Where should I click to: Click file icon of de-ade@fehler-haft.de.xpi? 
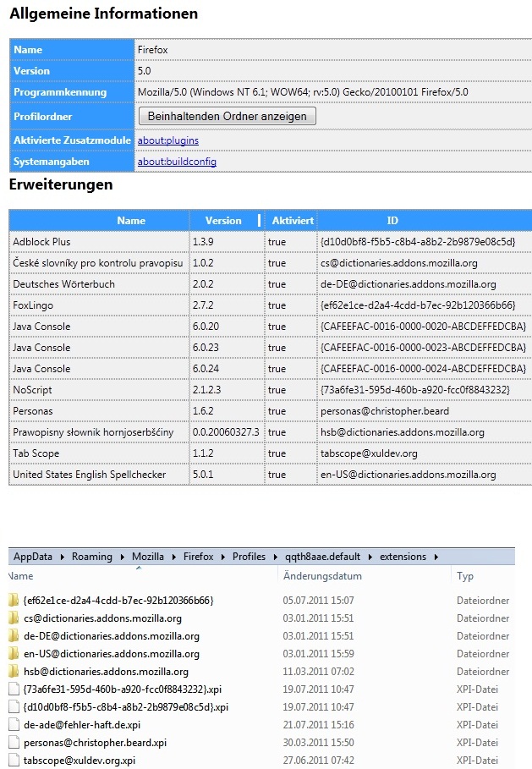click(14, 724)
